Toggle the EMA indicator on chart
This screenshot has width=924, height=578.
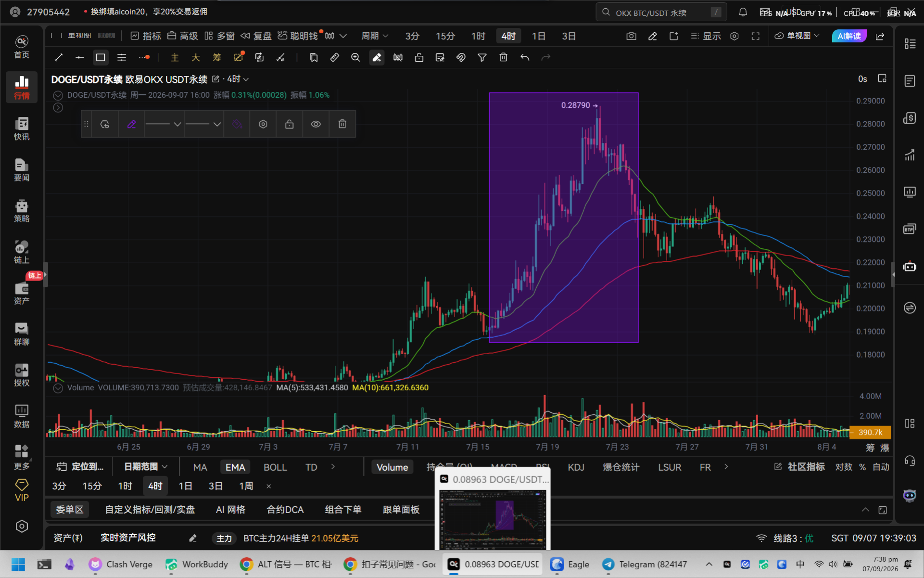tap(235, 467)
